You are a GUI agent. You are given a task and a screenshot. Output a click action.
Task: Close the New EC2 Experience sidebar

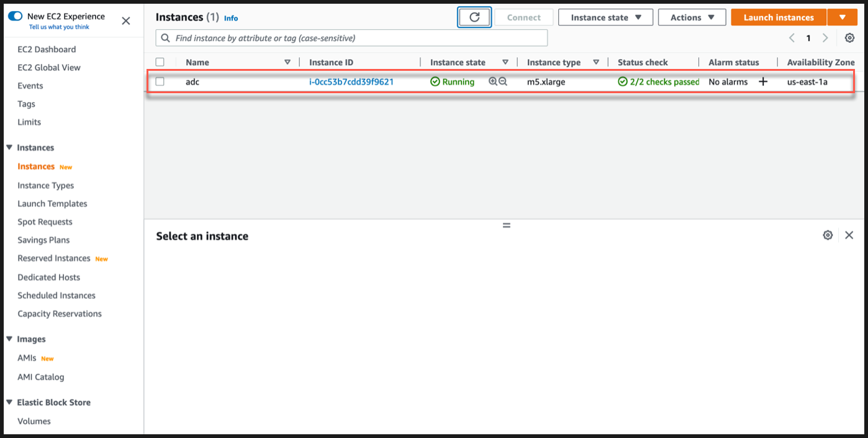click(126, 21)
